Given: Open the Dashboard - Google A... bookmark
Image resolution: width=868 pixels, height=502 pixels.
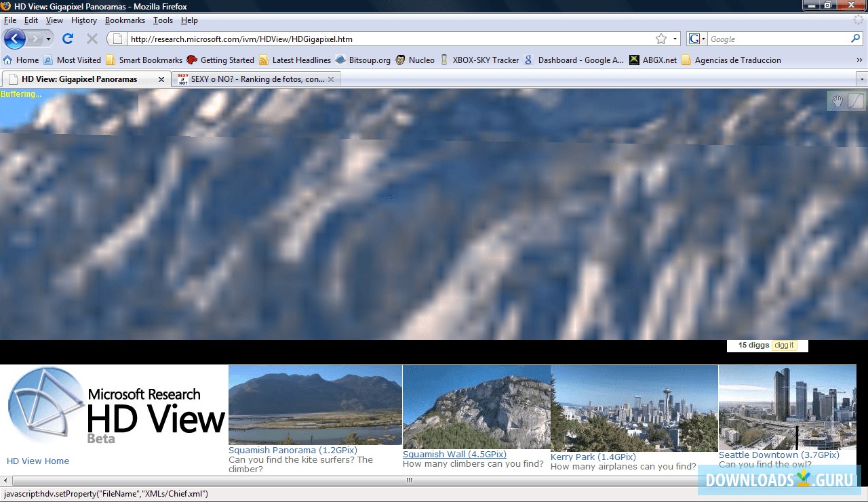Looking at the screenshot, I should point(574,60).
